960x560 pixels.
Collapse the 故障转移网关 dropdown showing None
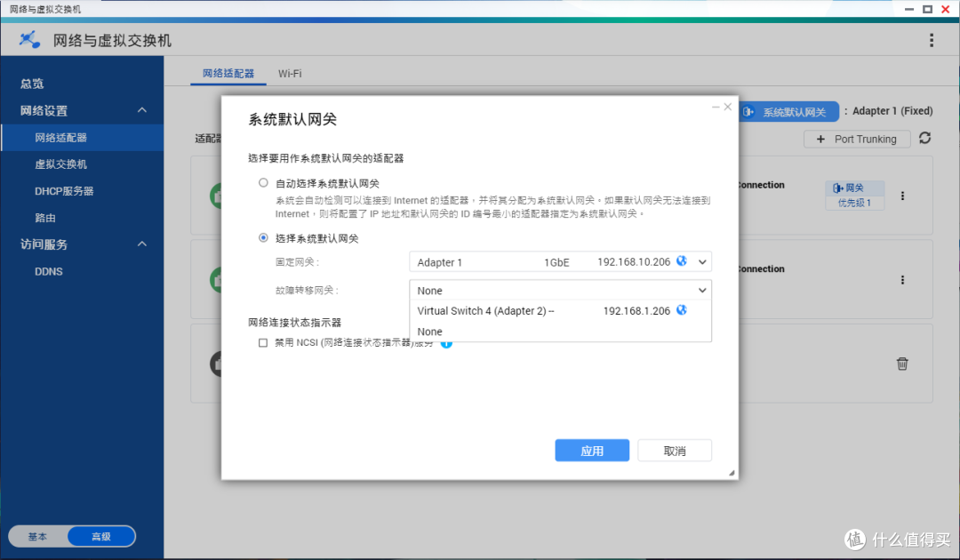[560, 290]
